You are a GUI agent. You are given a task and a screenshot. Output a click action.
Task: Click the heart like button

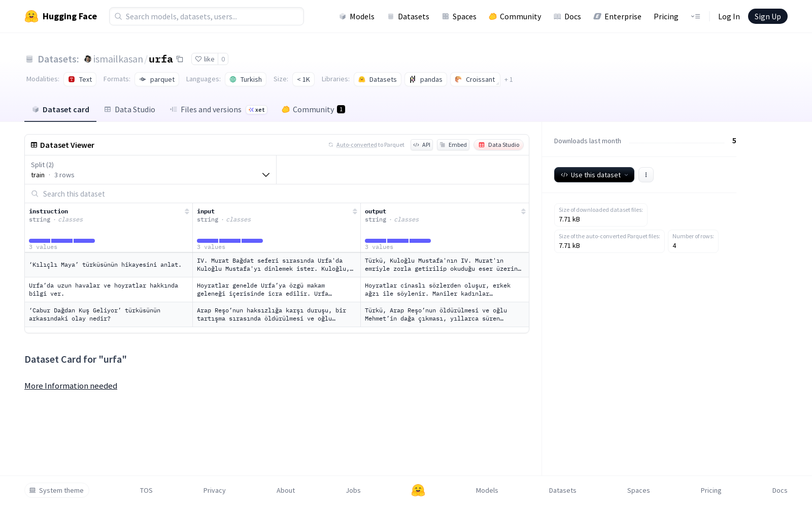click(205, 59)
